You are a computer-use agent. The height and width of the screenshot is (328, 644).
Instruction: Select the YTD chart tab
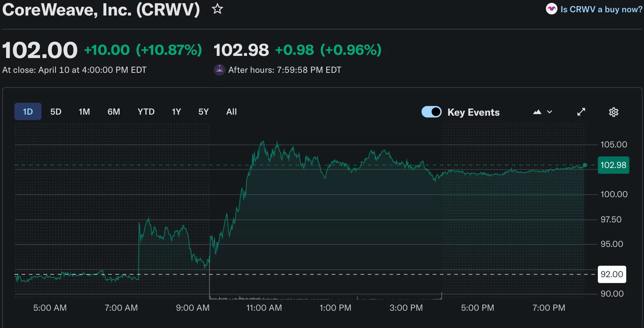coord(146,112)
